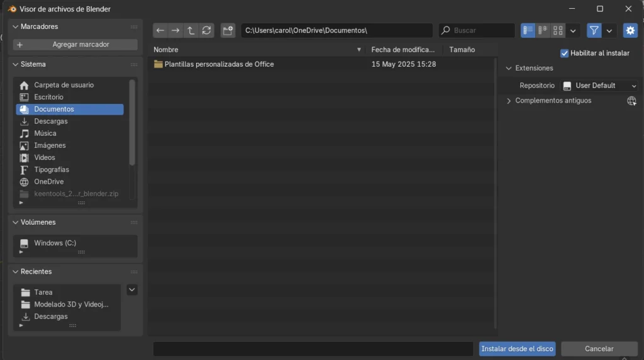Open Tipografías folder location

tap(70, 170)
